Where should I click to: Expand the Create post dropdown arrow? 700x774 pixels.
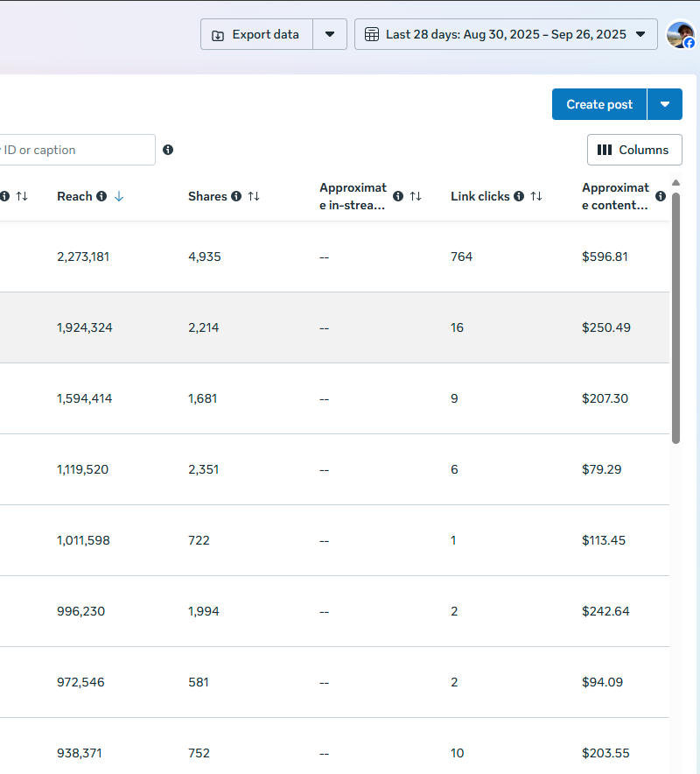pyautogui.click(x=665, y=104)
